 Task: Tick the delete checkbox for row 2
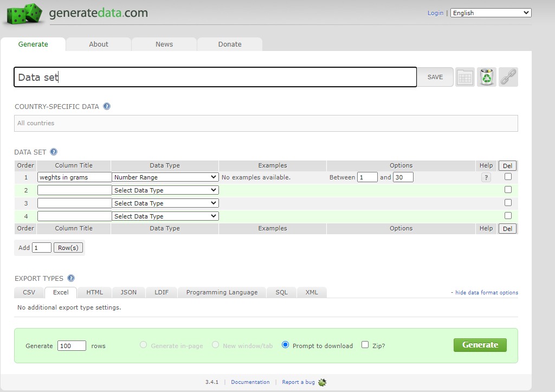point(508,189)
